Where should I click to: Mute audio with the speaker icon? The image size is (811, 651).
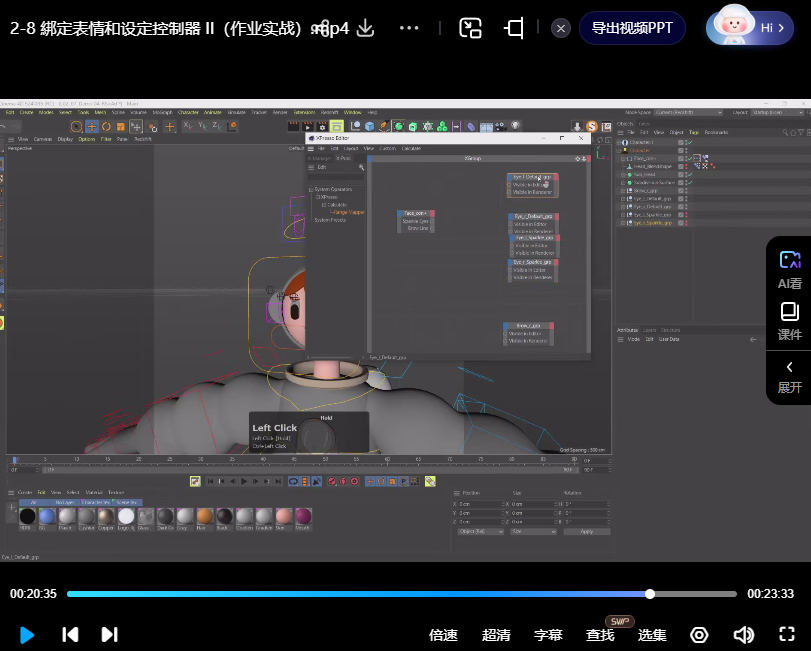pyautogui.click(x=743, y=635)
